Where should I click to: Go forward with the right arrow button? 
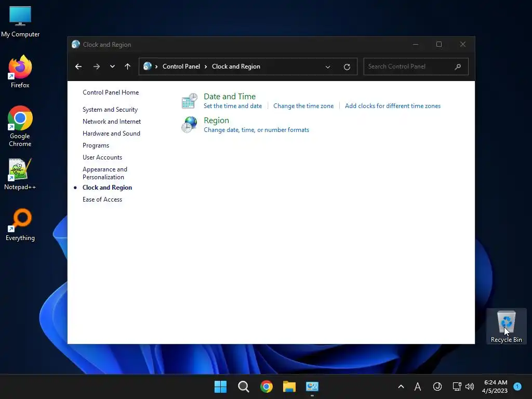[96, 66]
